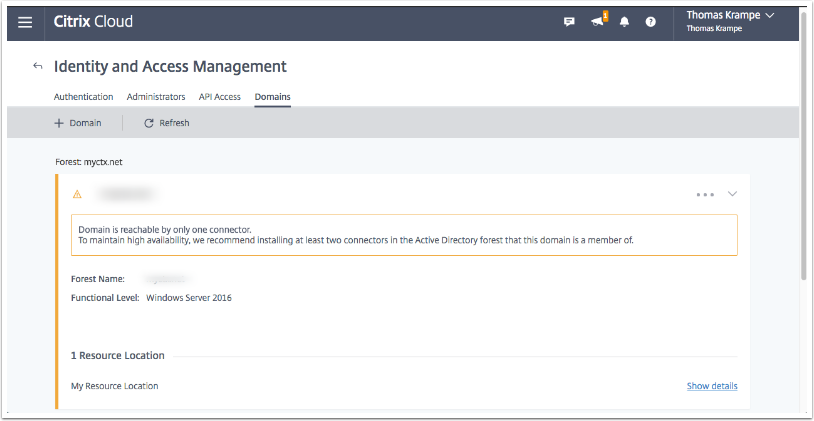
Task: Open the three-dot options menu on domain card
Action: (x=705, y=195)
